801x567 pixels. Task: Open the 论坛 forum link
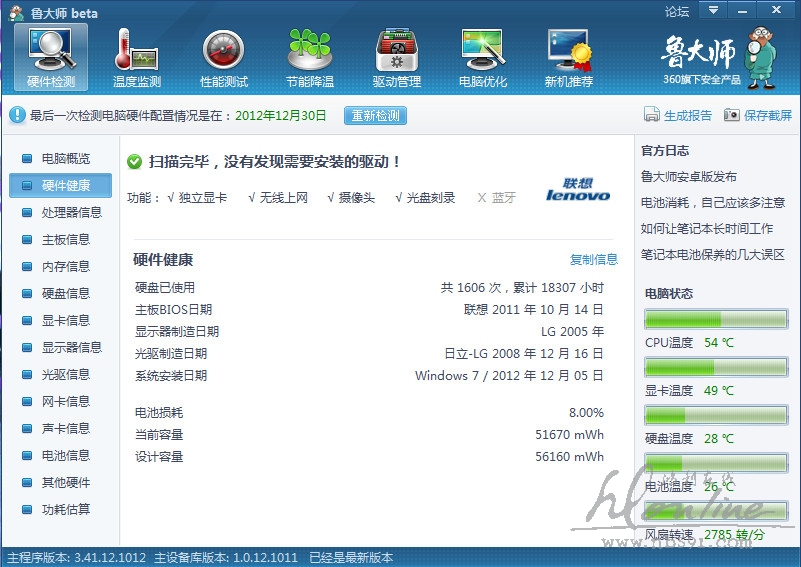tap(677, 11)
